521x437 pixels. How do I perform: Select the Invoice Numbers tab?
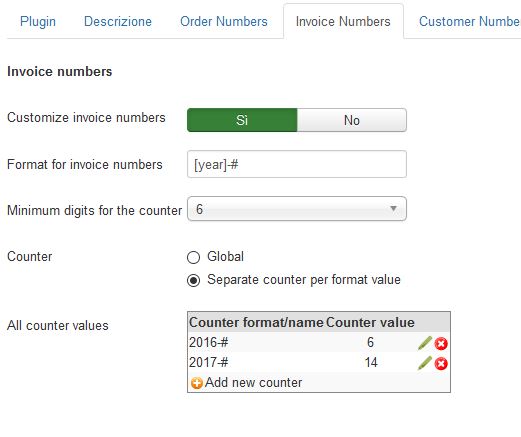coord(343,21)
